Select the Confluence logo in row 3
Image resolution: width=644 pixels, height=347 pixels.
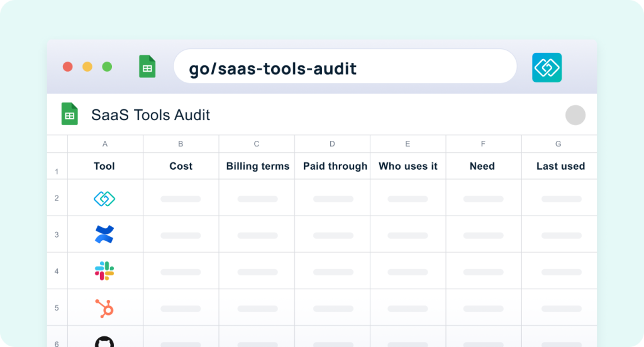tap(104, 234)
